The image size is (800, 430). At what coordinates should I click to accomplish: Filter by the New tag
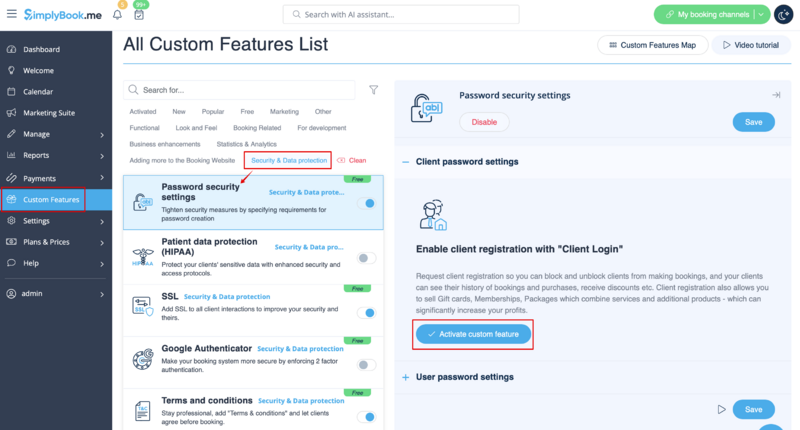tap(179, 112)
